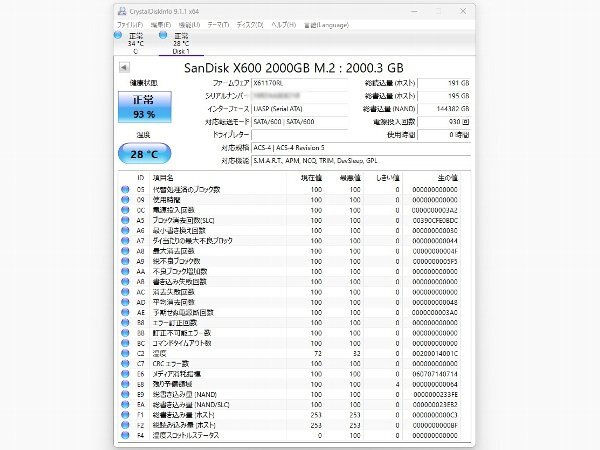Viewport: 600px width, 450px height.
Task: Click the status orb for attribute E8
Action: [125, 384]
